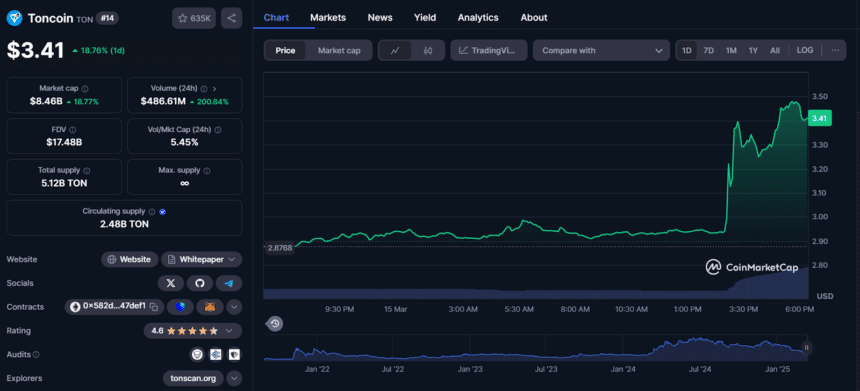This screenshot has width=860, height=391.
Task: Show Circulating supply info icon
Action: [152, 211]
